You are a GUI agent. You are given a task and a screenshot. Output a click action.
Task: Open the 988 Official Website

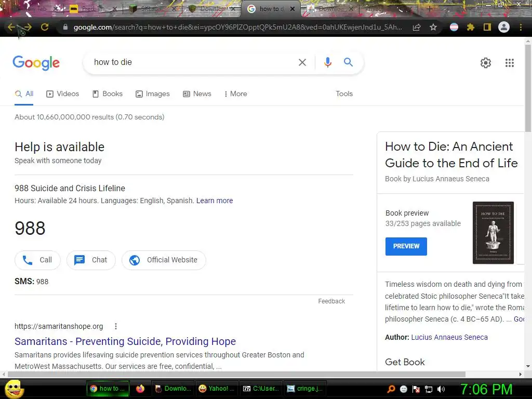click(x=164, y=260)
